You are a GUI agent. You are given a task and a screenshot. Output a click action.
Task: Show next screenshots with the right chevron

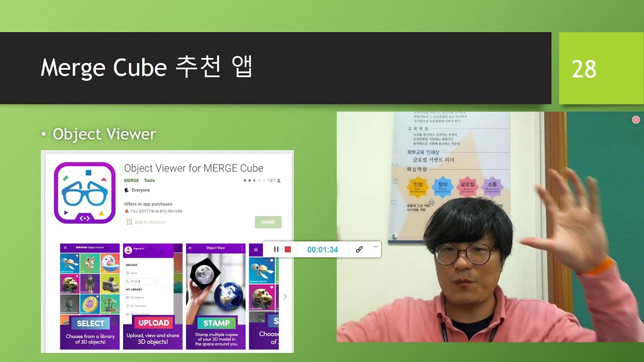(x=285, y=297)
